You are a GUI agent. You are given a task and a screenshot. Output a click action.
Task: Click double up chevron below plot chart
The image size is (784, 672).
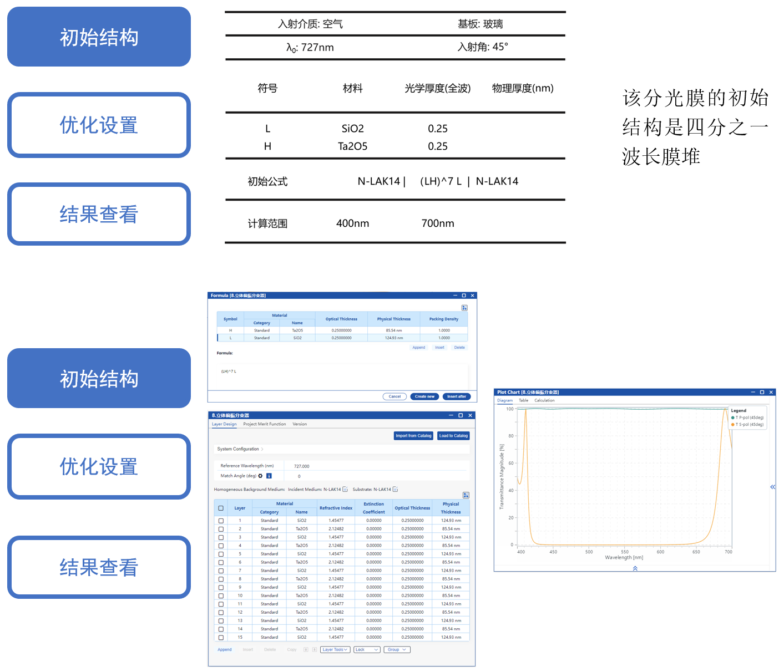(635, 568)
